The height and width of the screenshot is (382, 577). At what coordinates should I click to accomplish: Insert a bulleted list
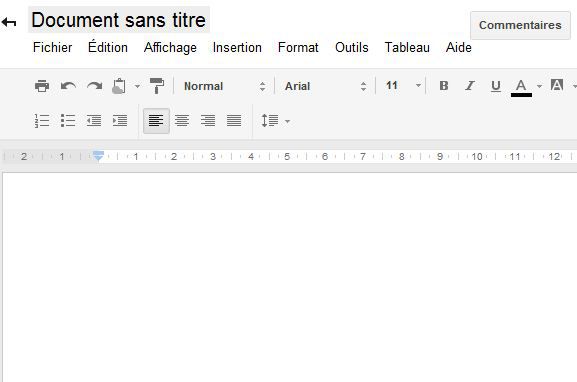68,121
